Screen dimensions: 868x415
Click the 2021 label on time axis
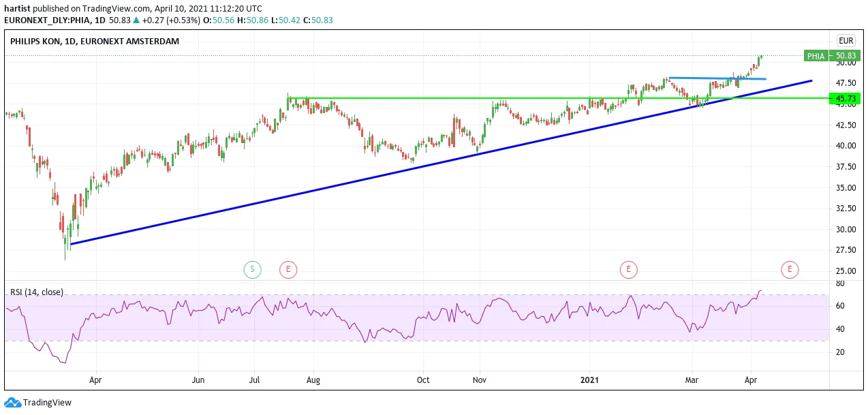[x=590, y=380]
